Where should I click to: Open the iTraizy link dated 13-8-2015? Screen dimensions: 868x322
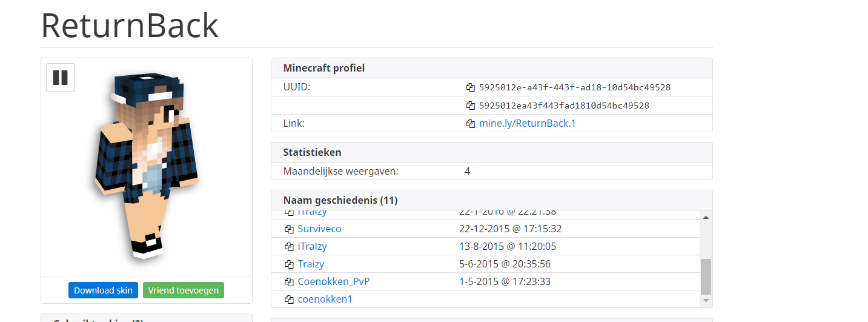312,247
